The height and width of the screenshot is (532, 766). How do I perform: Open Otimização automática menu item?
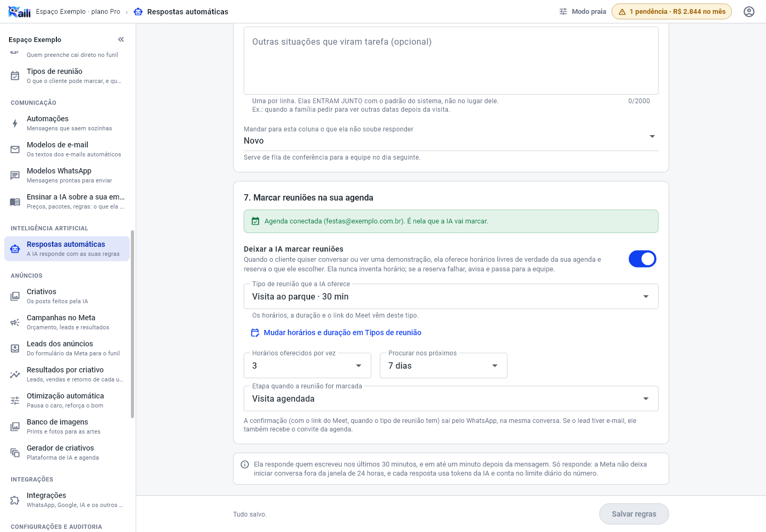67,401
